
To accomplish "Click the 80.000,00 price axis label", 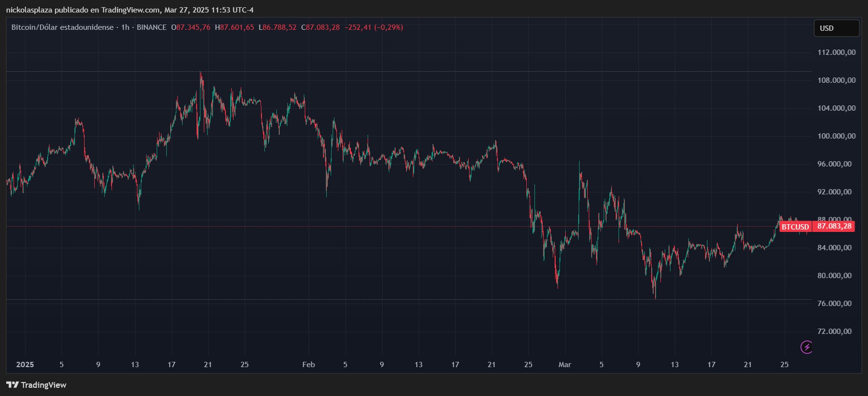I will 834,276.
